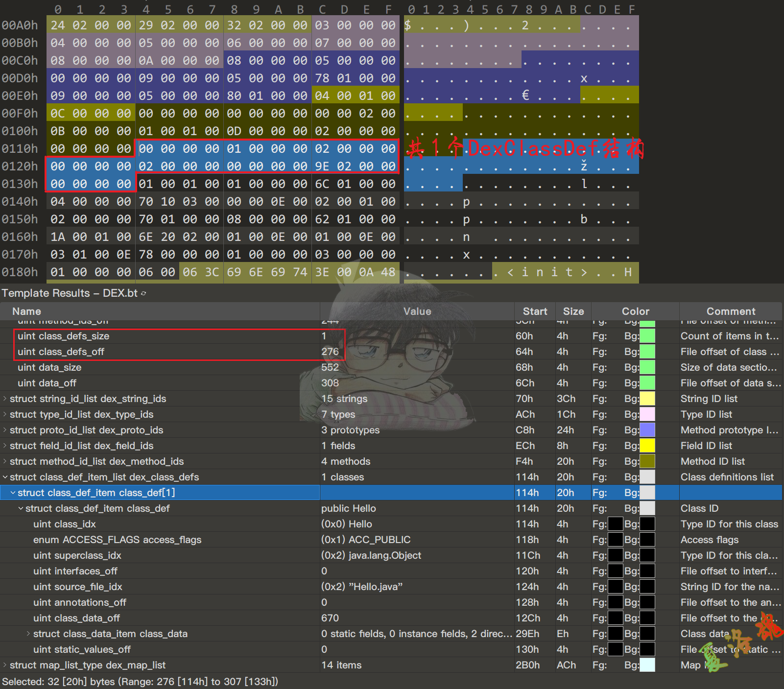Screen dimensions: 784x689
Task: Click the 0110h address in hex view
Action: pyautogui.click(x=20, y=148)
